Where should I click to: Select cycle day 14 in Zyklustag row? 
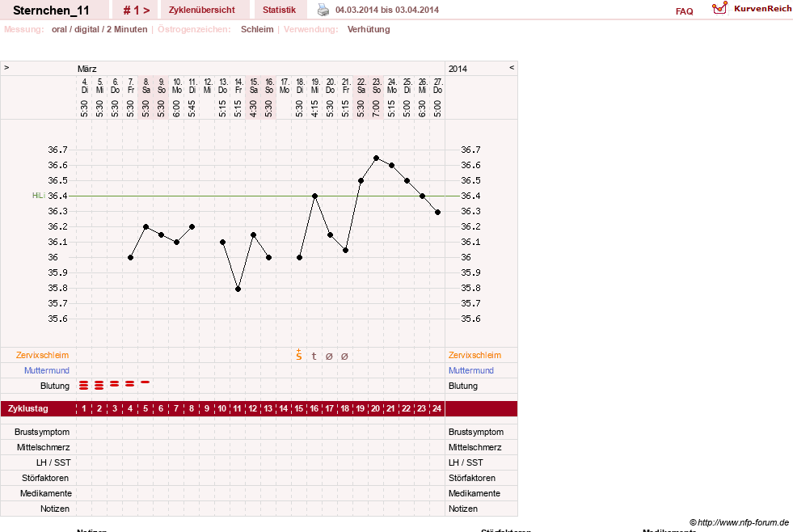click(283, 408)
